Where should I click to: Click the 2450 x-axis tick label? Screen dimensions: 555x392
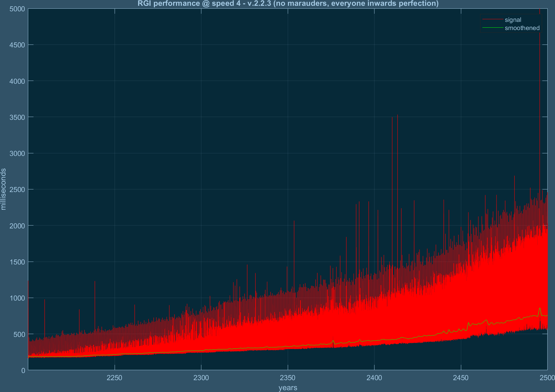point(461,378)
